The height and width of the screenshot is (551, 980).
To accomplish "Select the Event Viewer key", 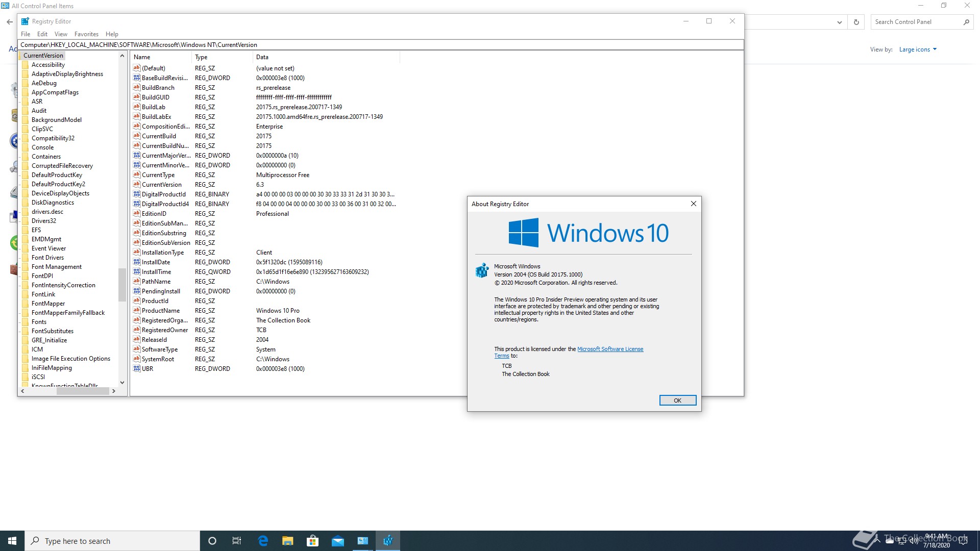I will click(x=48, y=248).
